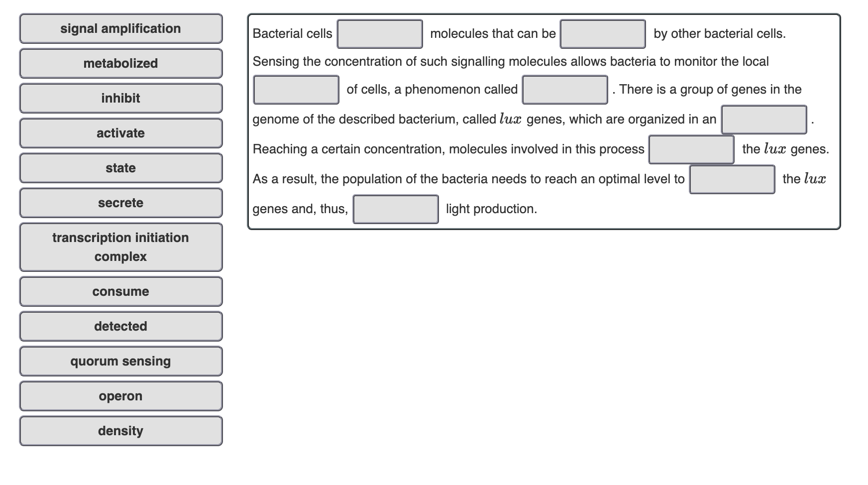Click the blank after 'Bacterial cells'
868x485 pixels.
(379, 34)
